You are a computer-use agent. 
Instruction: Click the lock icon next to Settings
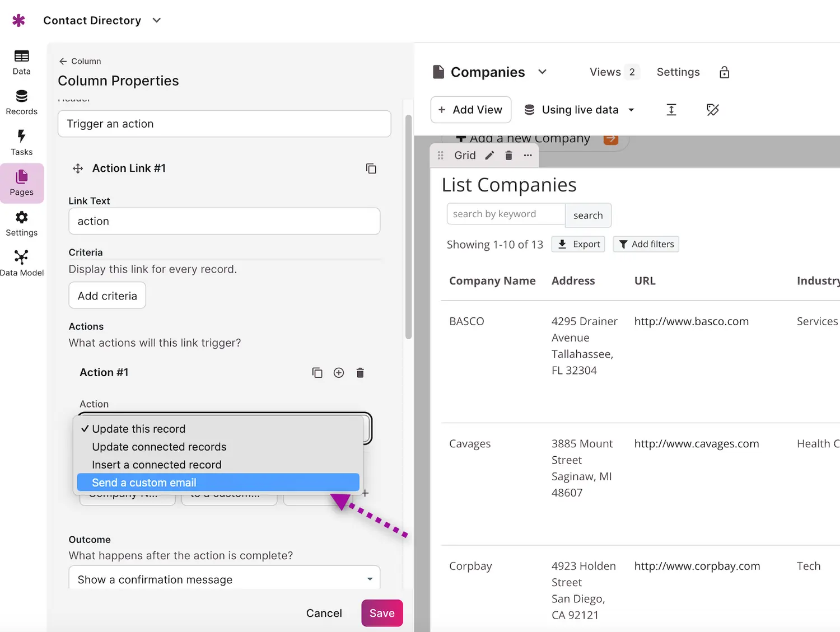pos(724,72)
